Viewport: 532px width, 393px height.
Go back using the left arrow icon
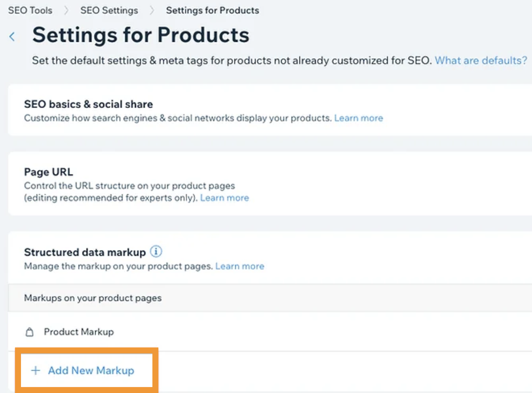click(x=12, y=37)
